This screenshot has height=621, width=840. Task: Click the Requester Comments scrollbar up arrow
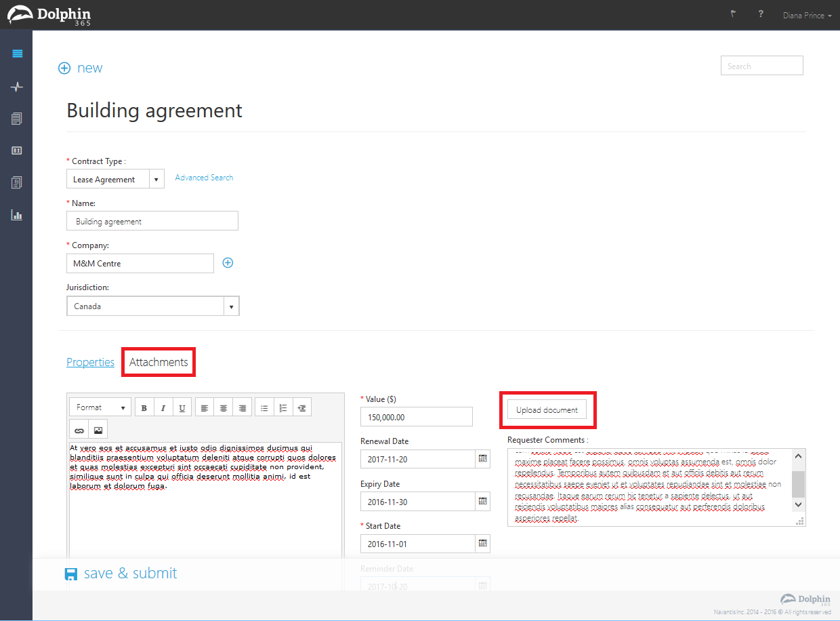coord(798,456)
